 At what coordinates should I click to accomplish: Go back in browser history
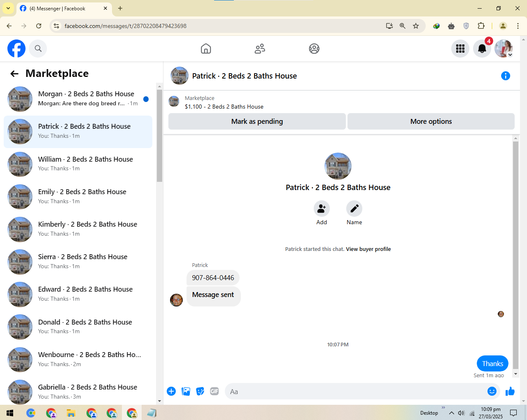[9, 26]
